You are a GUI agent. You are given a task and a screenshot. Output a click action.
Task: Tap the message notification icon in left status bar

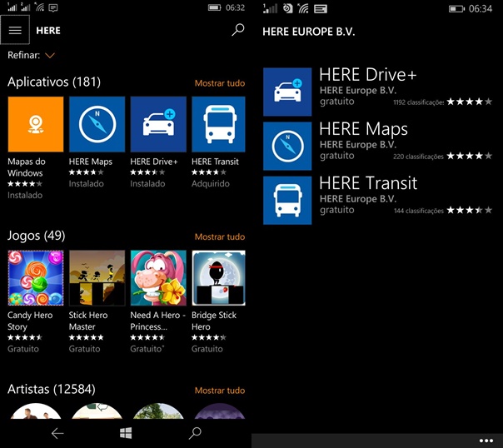coord(53,7)
